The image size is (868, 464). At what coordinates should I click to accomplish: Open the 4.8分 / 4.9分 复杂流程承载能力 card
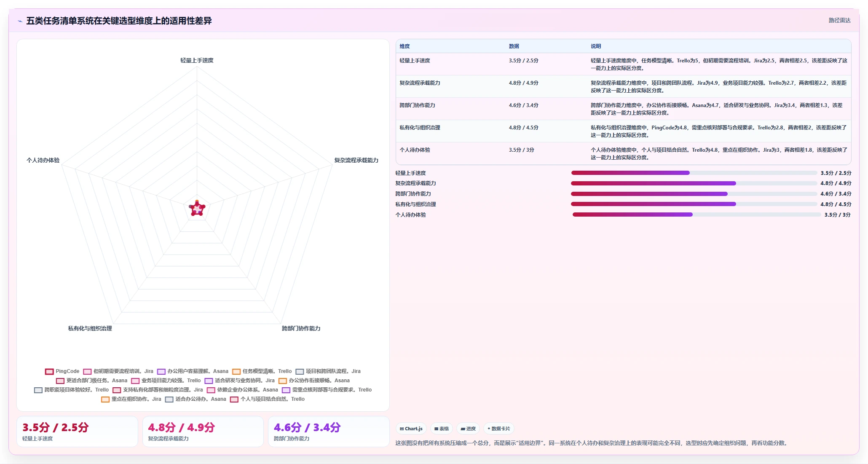tap(203, 432)
